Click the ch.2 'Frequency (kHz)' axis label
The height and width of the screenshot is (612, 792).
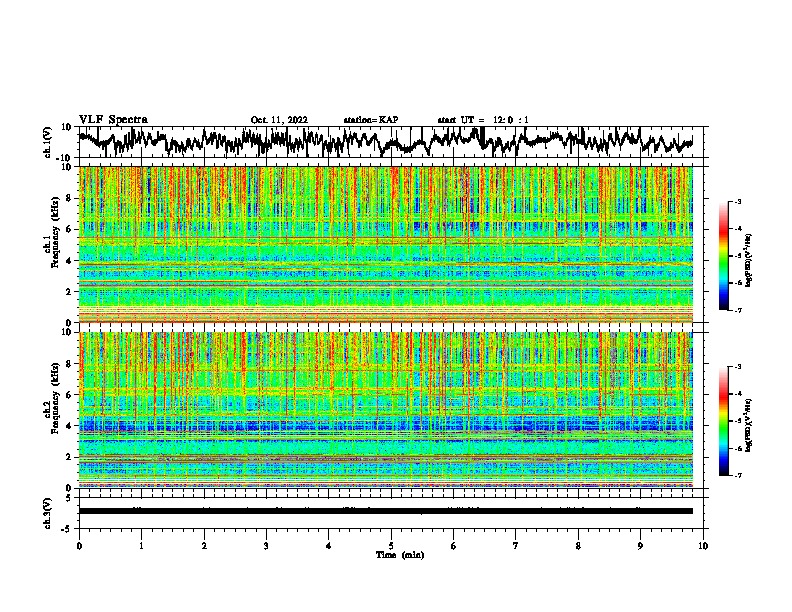coord(55,398)
